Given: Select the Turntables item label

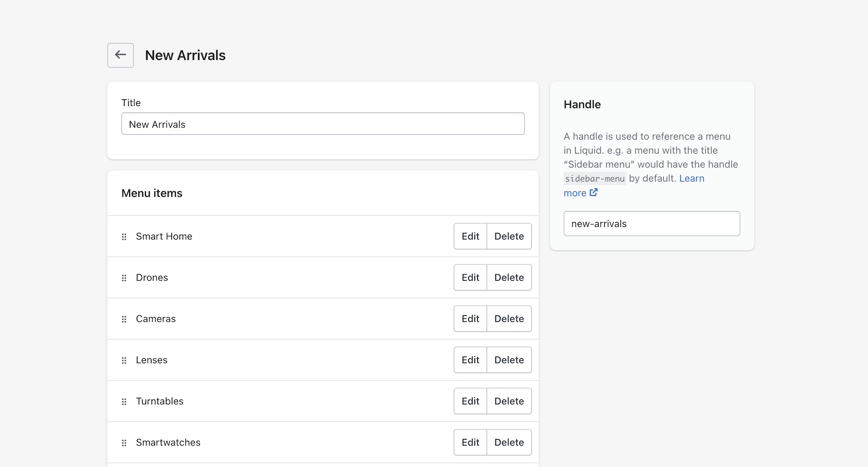Looking at the screenshot, I should point(160,401).
